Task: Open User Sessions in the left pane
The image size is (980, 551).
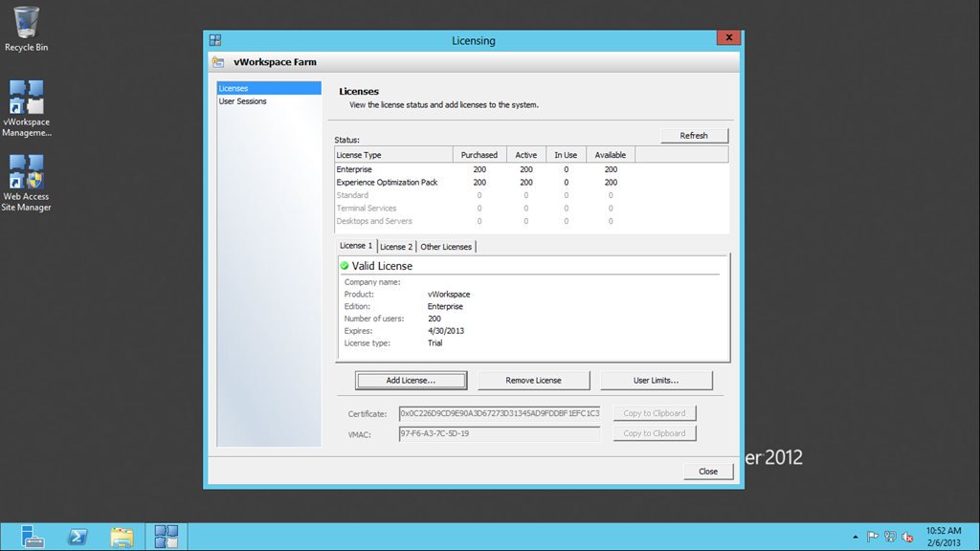Action: tap(269, 101)
